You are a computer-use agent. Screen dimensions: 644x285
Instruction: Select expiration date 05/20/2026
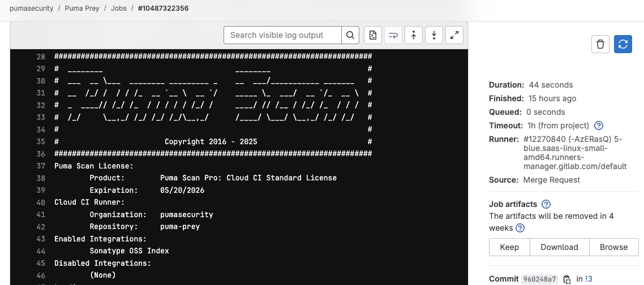[x=182, y=191]
